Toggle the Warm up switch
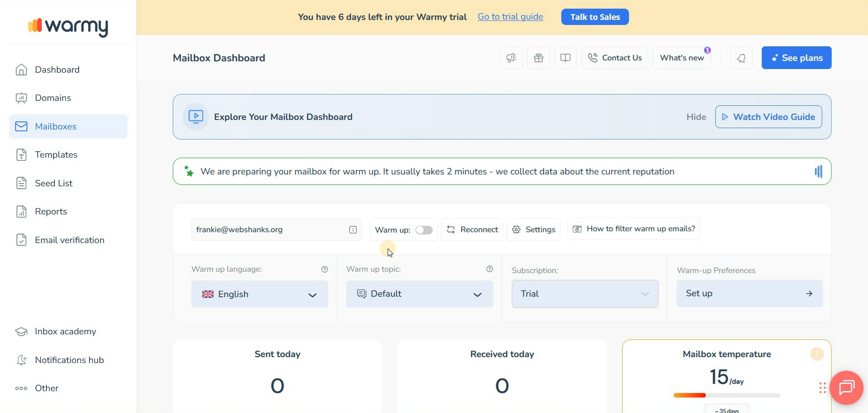This screenshot has width=868, height=413. 424,230
